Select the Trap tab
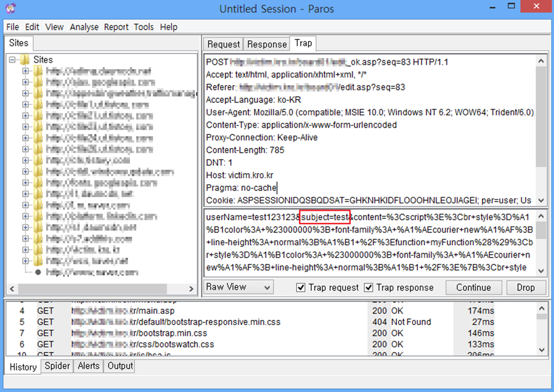This screenshot has height=392, width=554. pyautogui.click(x=303, y=43)
